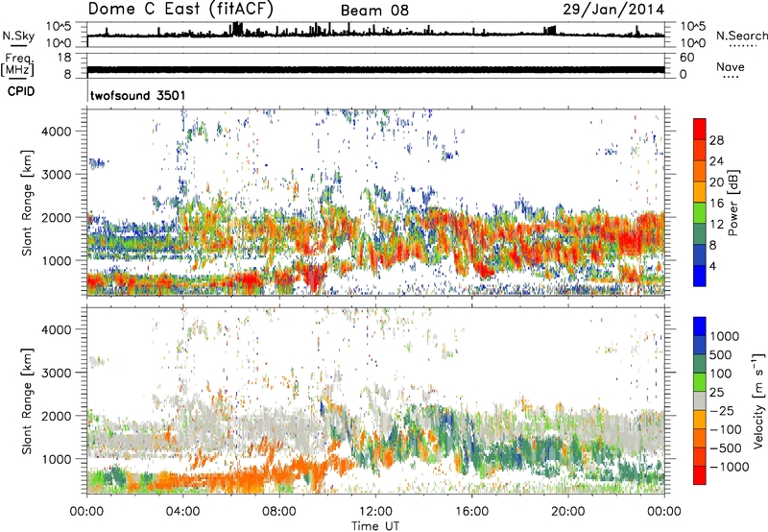Click the "twofsound 3501" control program text
The height and width of the screenshot is (532, 768).
tap(137, 95)
